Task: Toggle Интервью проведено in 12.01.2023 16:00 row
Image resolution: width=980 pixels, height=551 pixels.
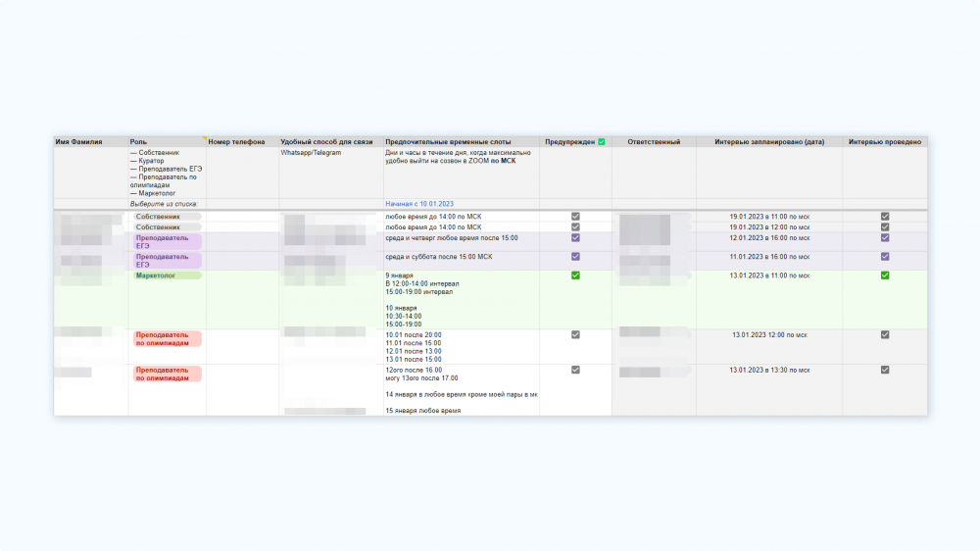Action: click(x=884, y=237)
